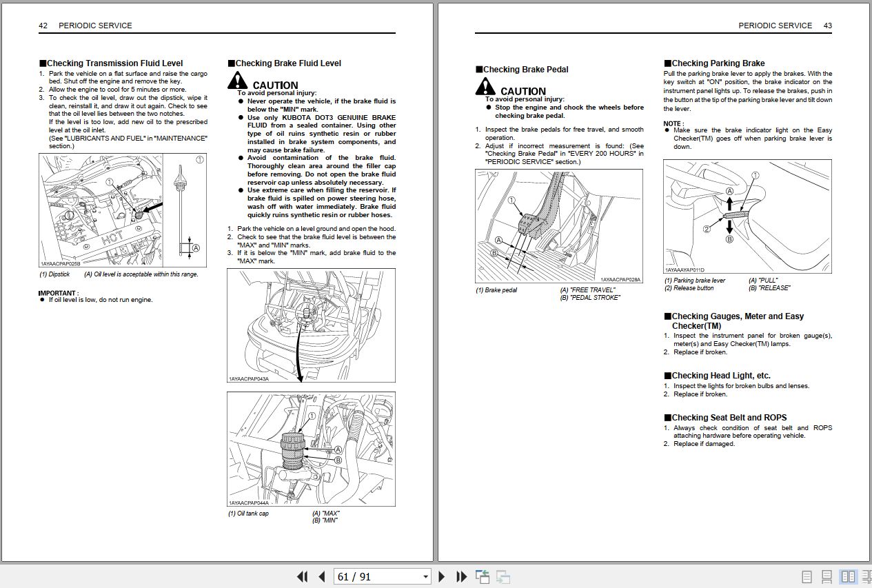The height and width of the screenshot is (588, 872).
Task: Open the page number dropdown arrow
Action: click(425, 576)
